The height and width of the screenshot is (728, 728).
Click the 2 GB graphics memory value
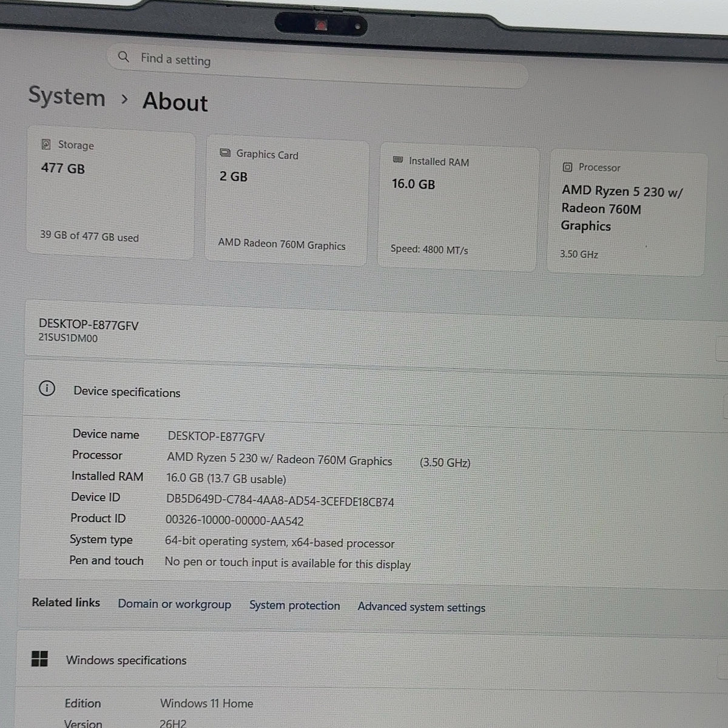234,177
